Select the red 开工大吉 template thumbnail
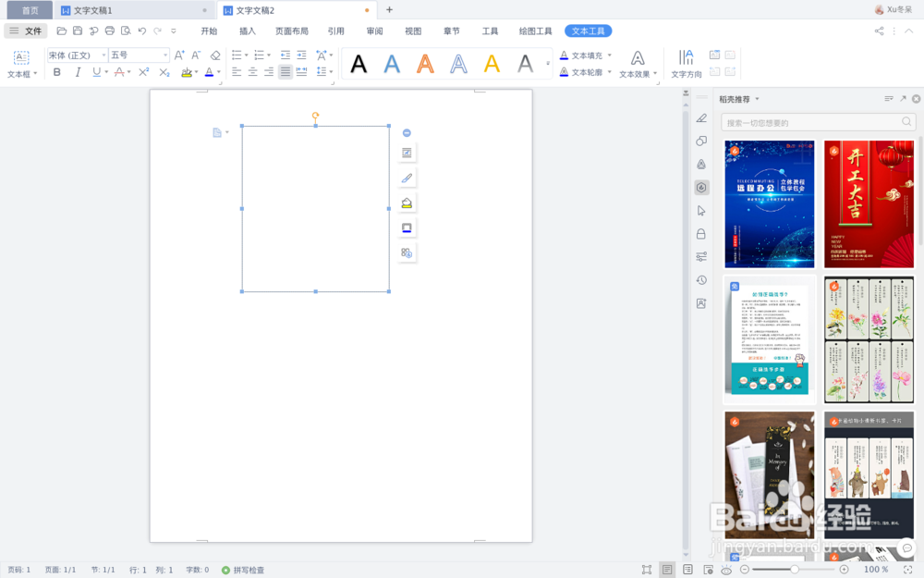 (x=869, y=204)
